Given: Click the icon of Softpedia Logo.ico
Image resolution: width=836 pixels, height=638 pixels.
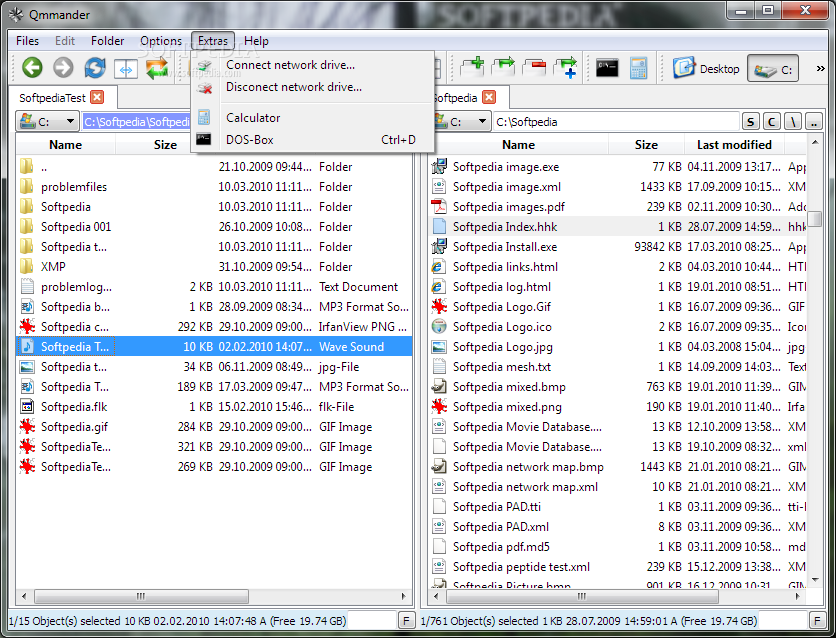Looking at the screenshot, I should (x=439, y=327).
